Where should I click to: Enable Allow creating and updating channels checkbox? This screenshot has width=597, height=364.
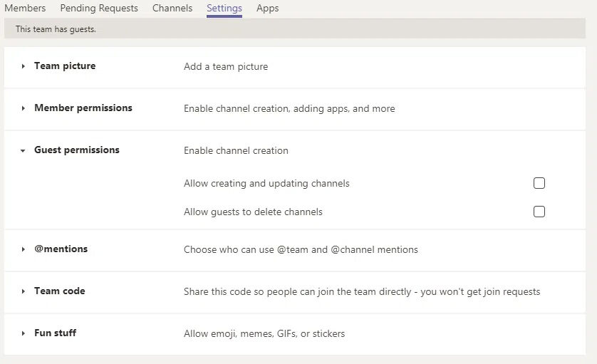coord(539,183)
